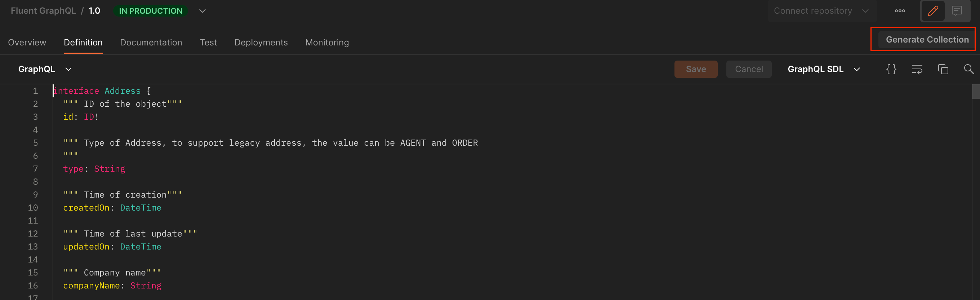Open the Connect repository dropdown
The image size is (980, 300).
[x=821, y=11]
